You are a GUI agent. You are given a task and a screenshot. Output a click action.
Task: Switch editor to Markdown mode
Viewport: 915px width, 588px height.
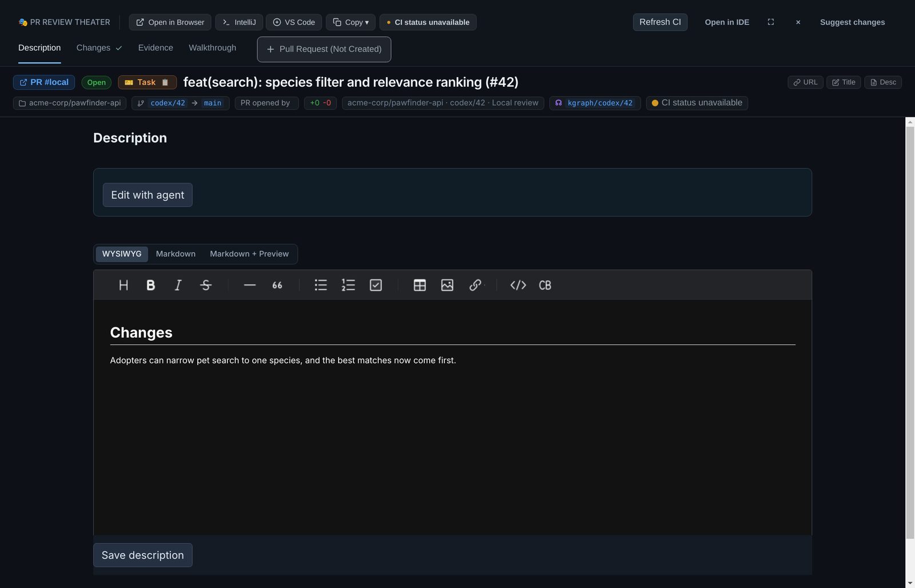[176, 254]
